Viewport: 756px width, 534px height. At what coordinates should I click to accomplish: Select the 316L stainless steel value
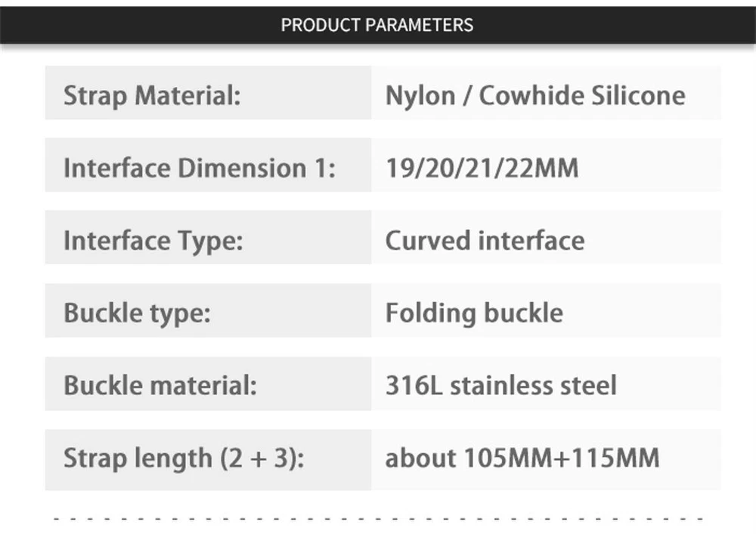(x=500, y=385)
